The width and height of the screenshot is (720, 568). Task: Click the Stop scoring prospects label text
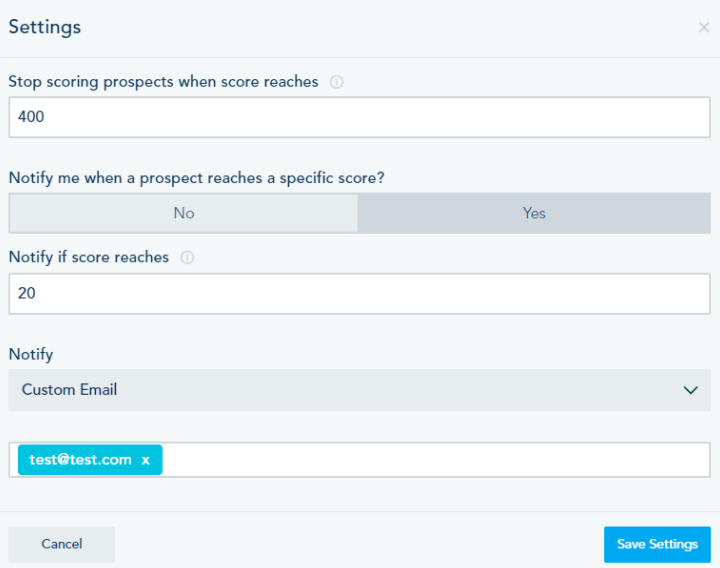point(163,82)
